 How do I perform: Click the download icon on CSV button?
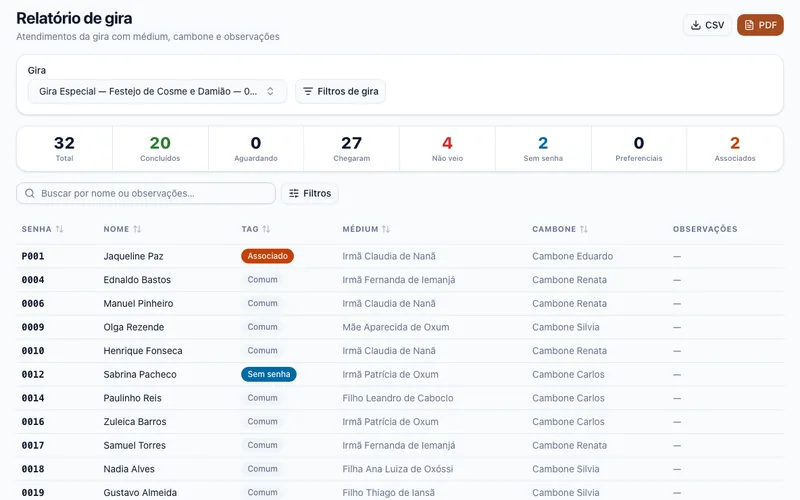(695, 25)
